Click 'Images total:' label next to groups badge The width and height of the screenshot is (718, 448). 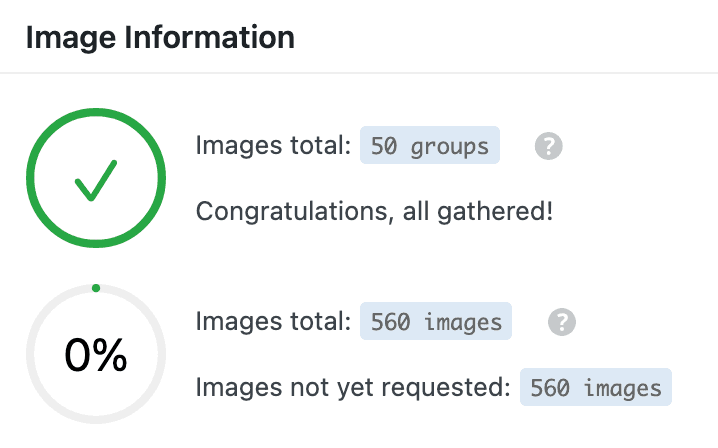(x=273, y=146)
